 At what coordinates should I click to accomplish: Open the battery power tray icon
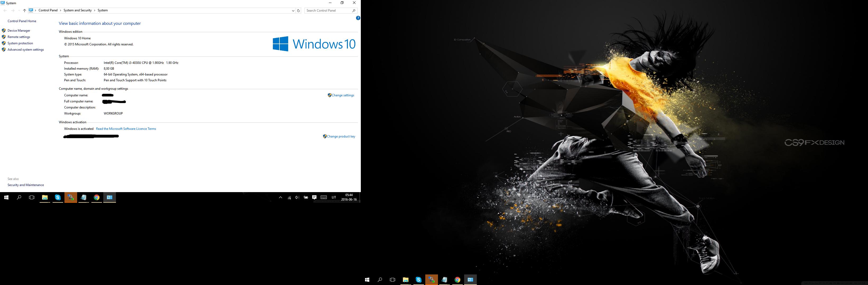coord(306,197)
